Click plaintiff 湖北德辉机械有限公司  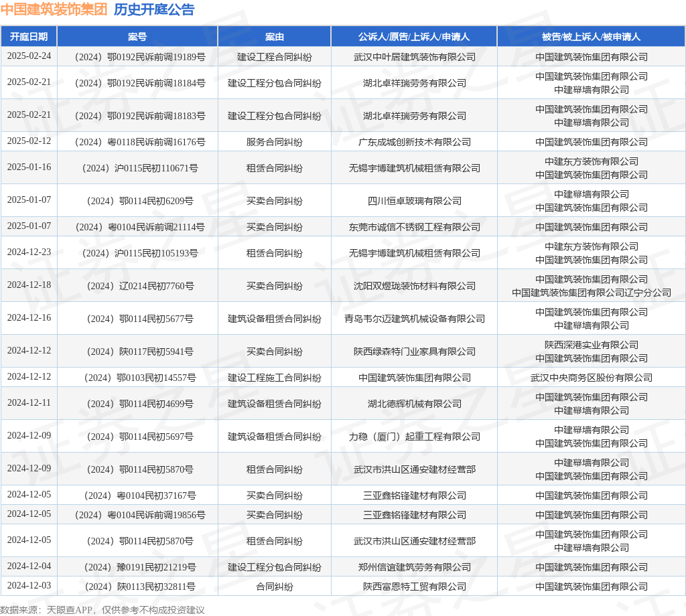[x=414, y=404]
